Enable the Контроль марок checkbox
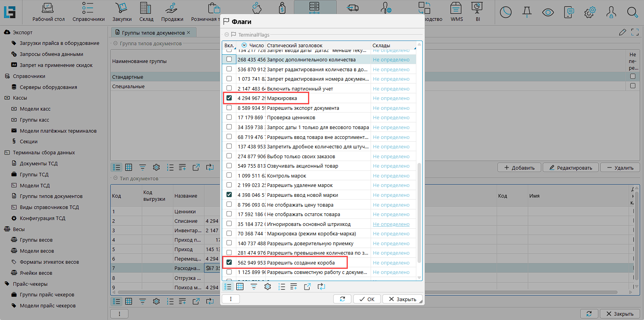Image resolution: width=644 pixels, height=320 pixels. click(229, 176)
